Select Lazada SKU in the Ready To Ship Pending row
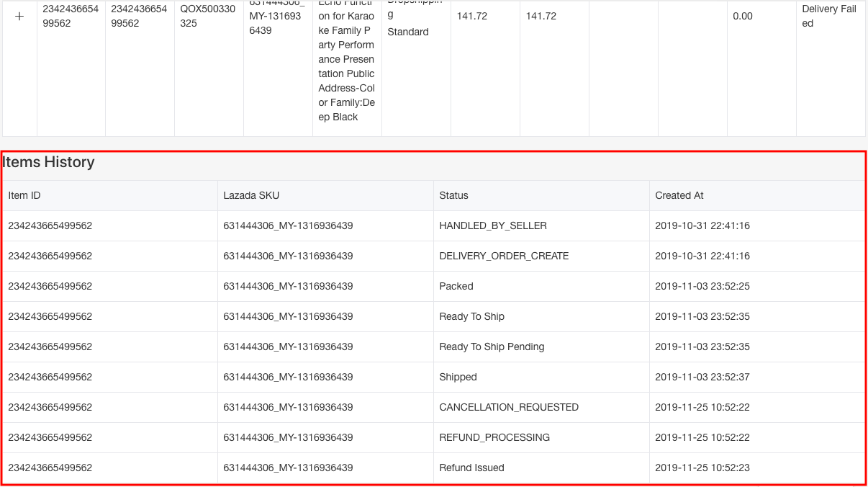This screenshot has width=868, height=487. (288, 347)
